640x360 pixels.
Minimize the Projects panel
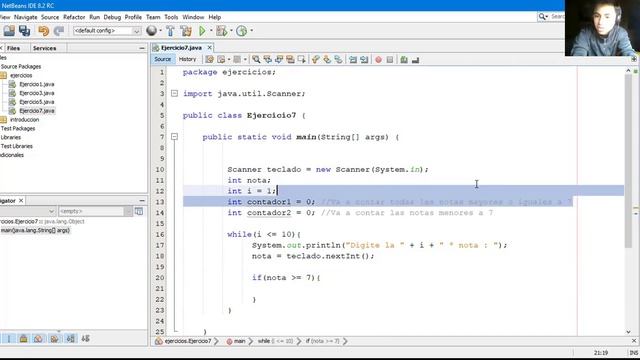(142, 48)
